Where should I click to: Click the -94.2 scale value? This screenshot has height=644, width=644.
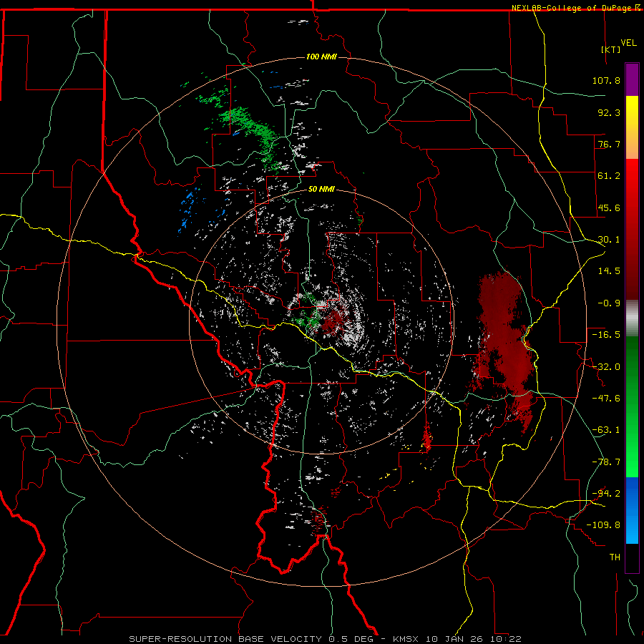(x=606, y=494)
